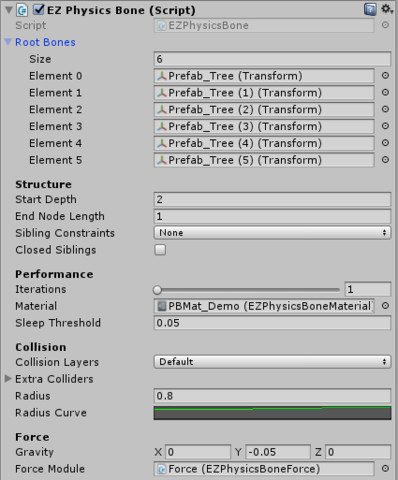Click the Iterations slider handle

(157, 290)
